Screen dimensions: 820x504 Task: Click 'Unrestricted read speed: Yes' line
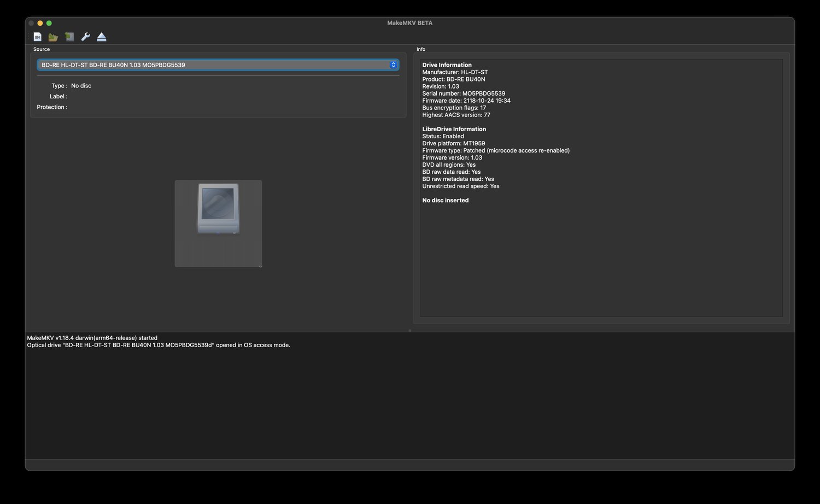460,186
